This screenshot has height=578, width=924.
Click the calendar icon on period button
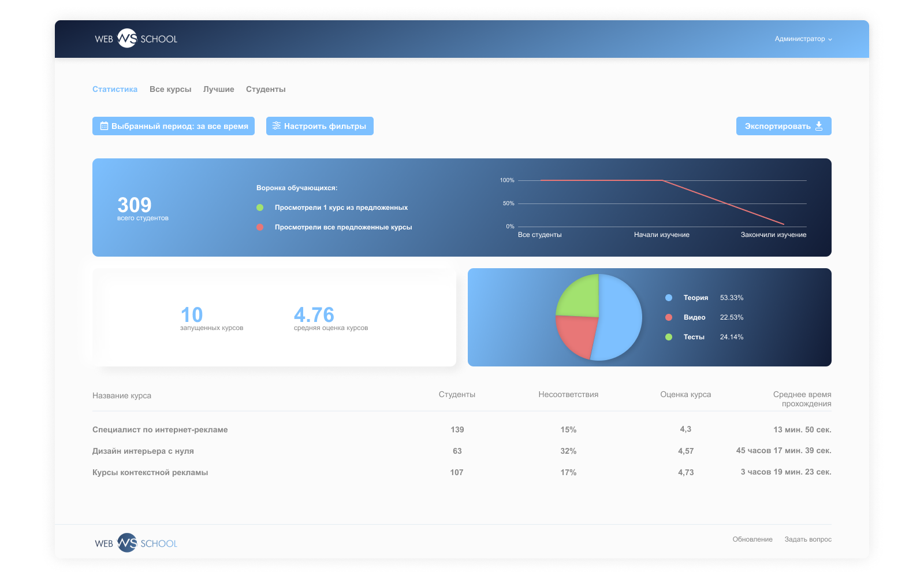click(x=104, y=126)
